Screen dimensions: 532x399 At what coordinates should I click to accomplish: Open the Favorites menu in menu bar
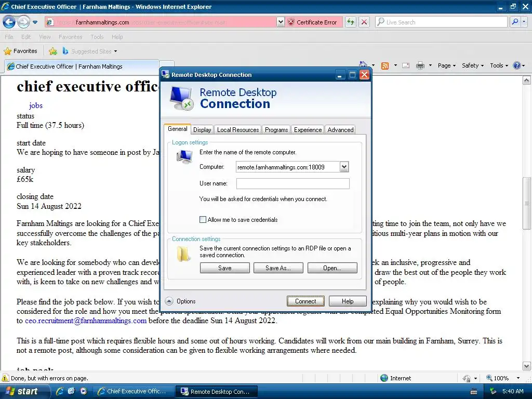(70, 37)
